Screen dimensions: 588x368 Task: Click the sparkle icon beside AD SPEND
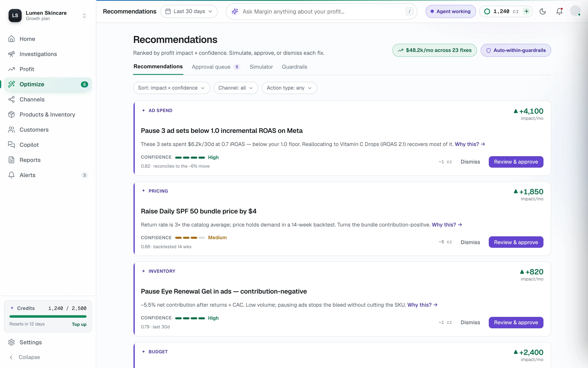tap(144, 110)
